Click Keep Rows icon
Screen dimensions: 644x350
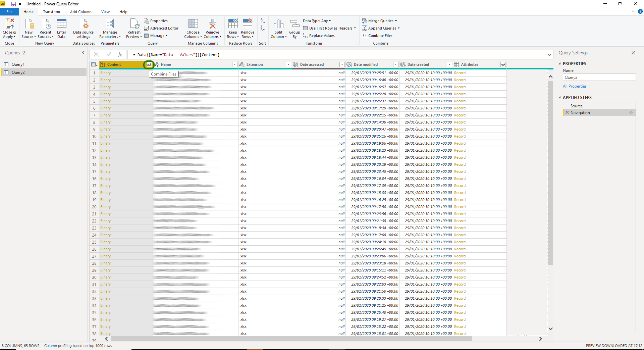point(233,24)
